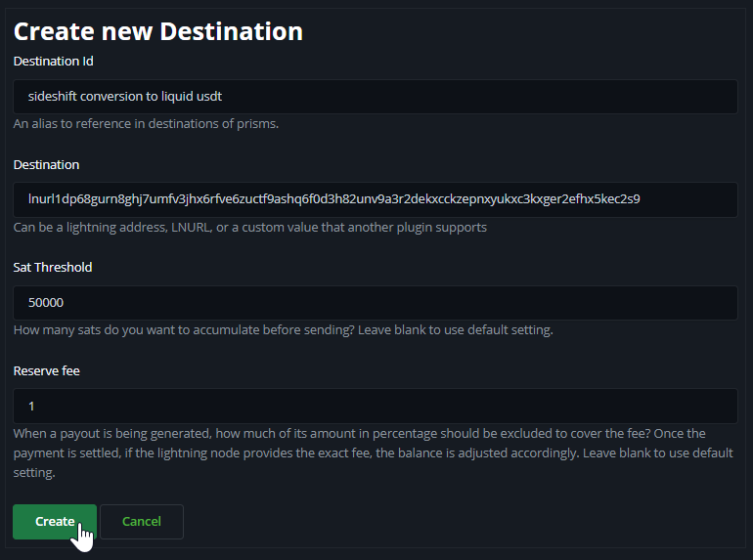753x560 pixels.
Task: Click the Destination field label
Action: point(47,164)
